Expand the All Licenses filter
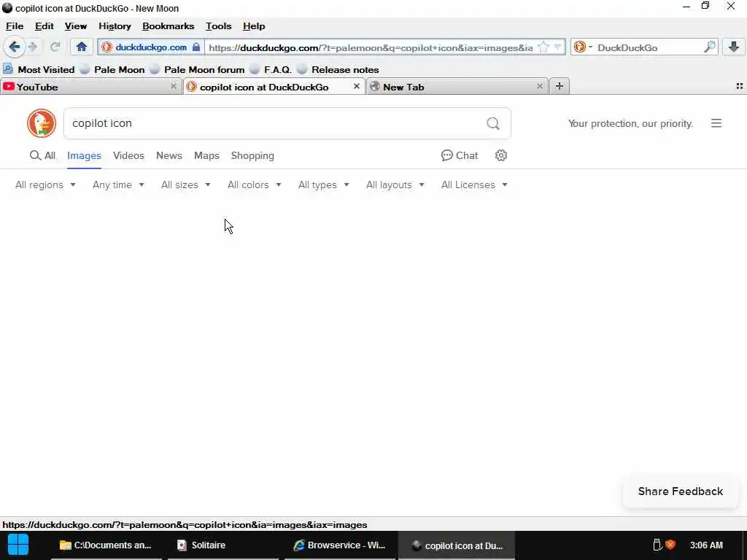 [x=474, y=184]
